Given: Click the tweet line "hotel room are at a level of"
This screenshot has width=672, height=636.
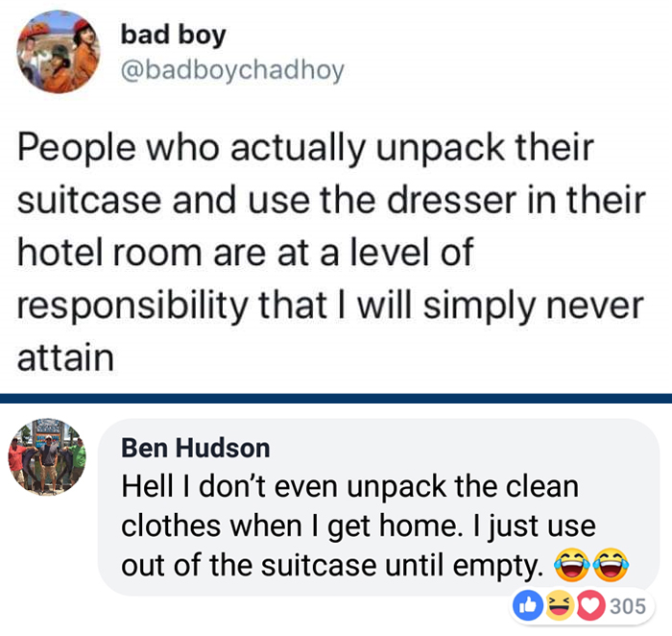Looking at the screenshot, I should pos(245,252).
